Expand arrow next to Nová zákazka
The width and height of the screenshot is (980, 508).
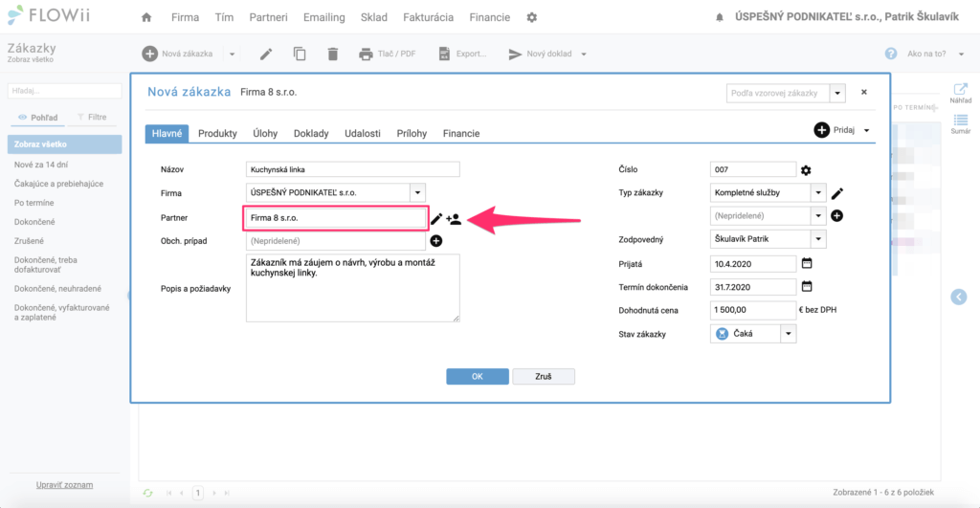click(232, 55)
